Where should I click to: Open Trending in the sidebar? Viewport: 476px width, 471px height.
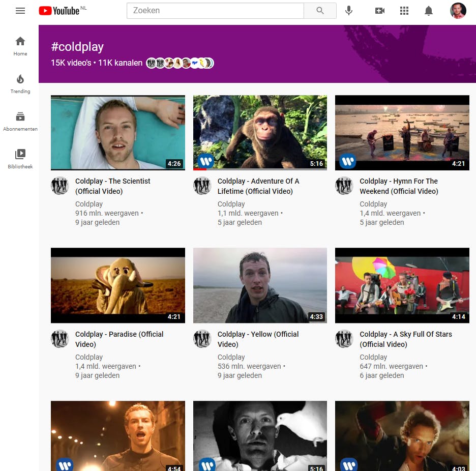pos(20,84)
